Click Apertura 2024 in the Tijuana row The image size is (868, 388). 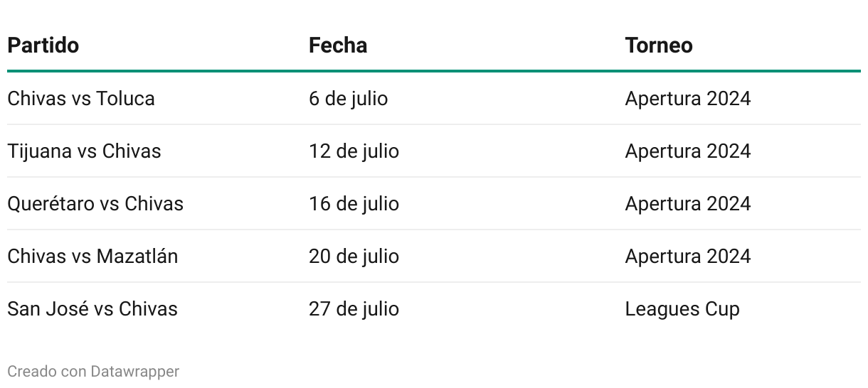pyautogui.click(x=688, y=151)
